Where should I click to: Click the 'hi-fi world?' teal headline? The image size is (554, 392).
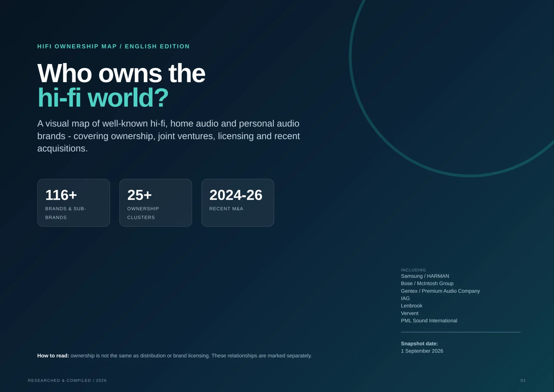coord(103,98)
